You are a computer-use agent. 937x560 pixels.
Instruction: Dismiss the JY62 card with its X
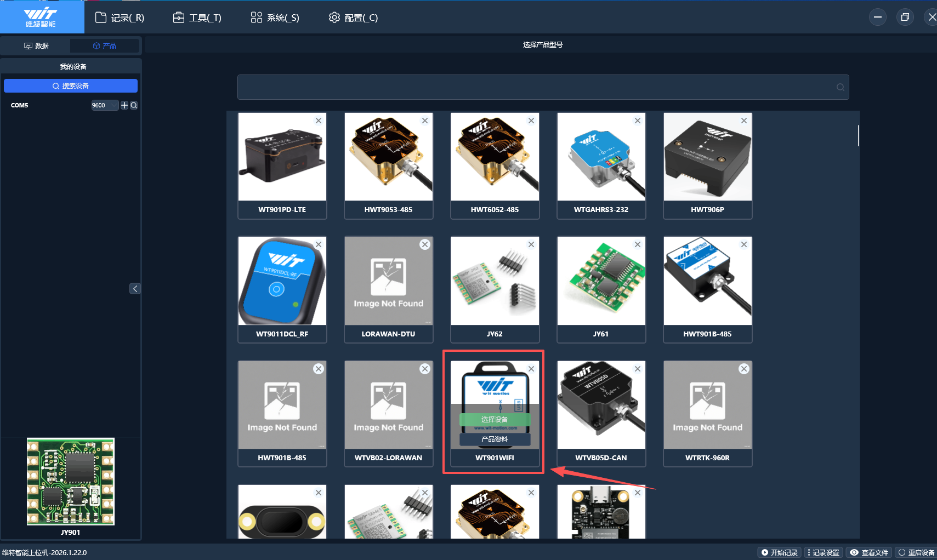coord(531,244)
